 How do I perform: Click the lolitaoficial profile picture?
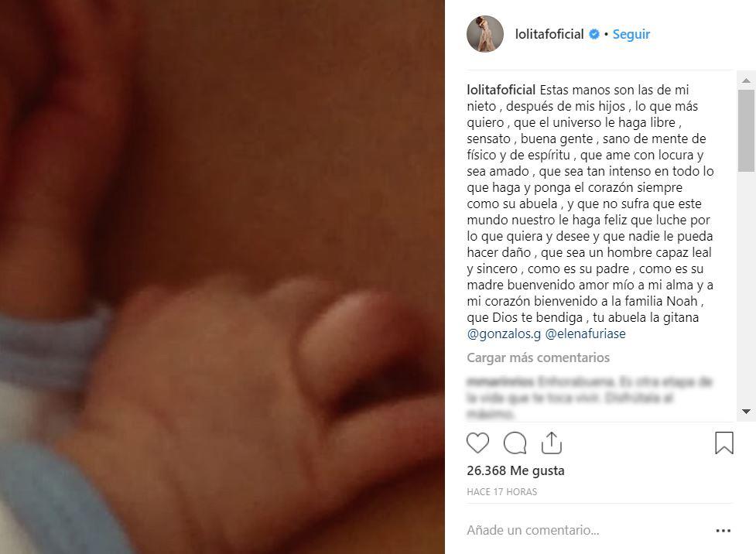tap(485, 34)
